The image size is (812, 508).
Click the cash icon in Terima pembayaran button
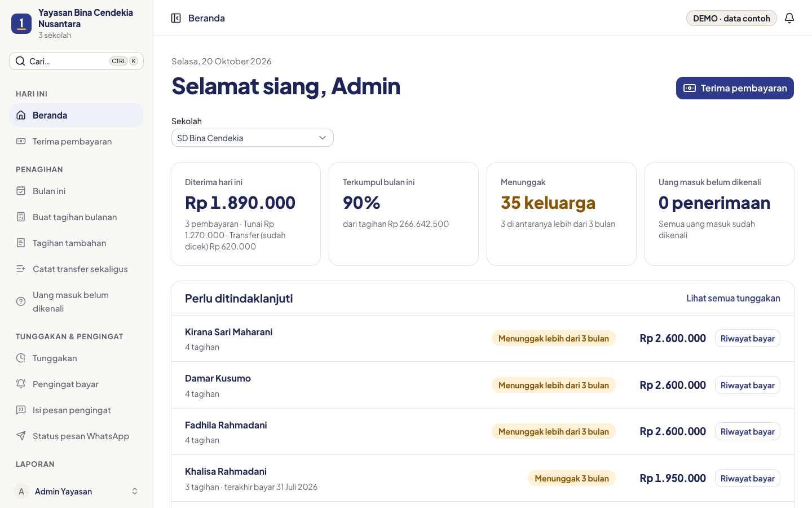coord(690,88)
